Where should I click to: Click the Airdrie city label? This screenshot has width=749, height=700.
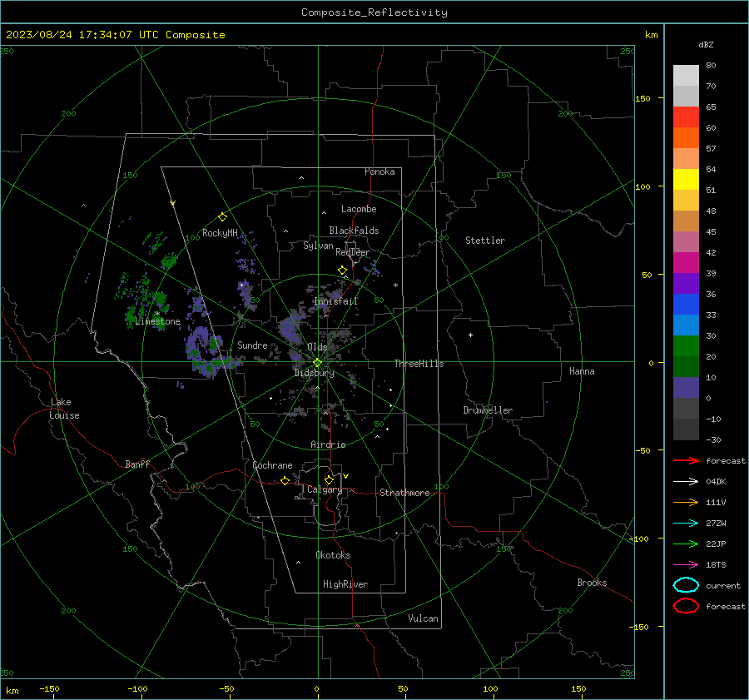[x=328, y=444]
